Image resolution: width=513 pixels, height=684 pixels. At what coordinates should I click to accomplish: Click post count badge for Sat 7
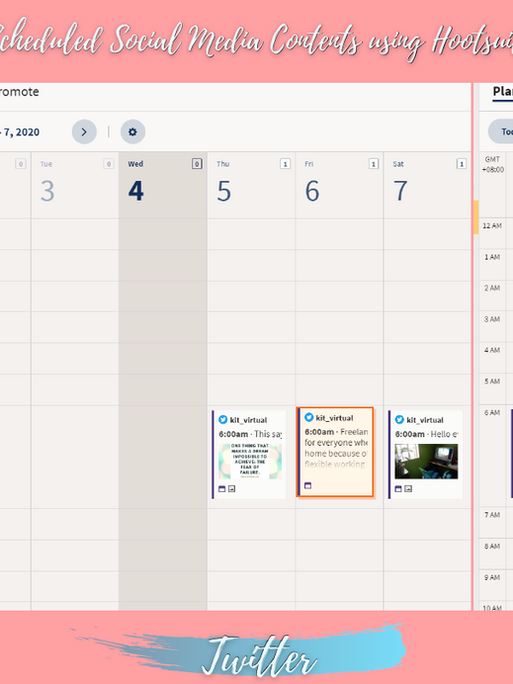462,164
